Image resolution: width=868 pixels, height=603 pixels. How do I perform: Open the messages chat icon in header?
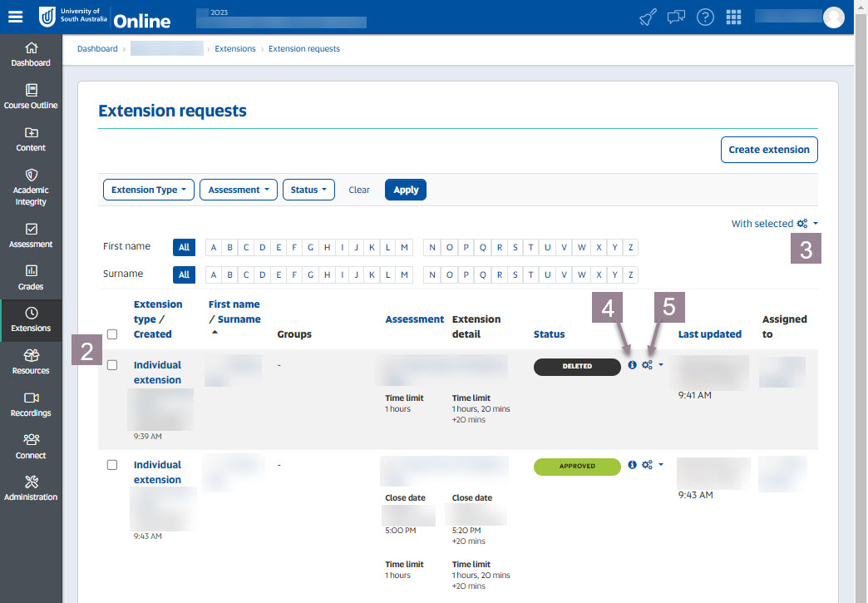pos(676,17)
